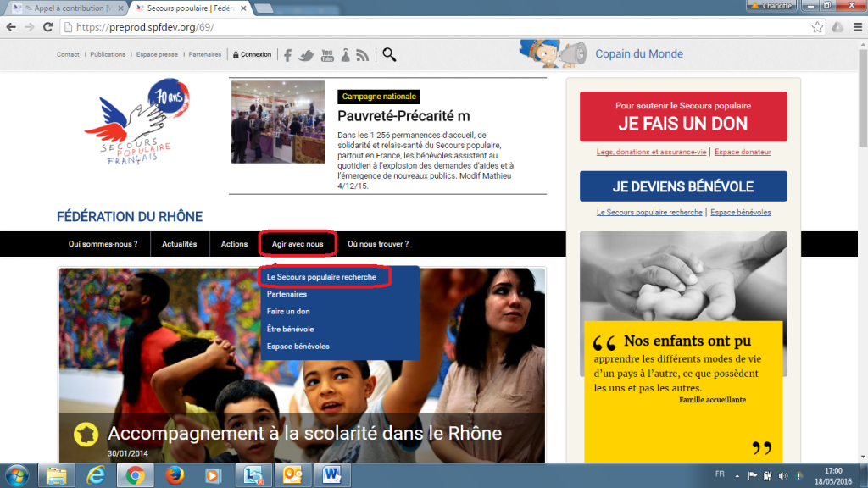Open the 'Qui sommes-nous ?' menu
Screen dimensions: 868x488
point(103,244)
